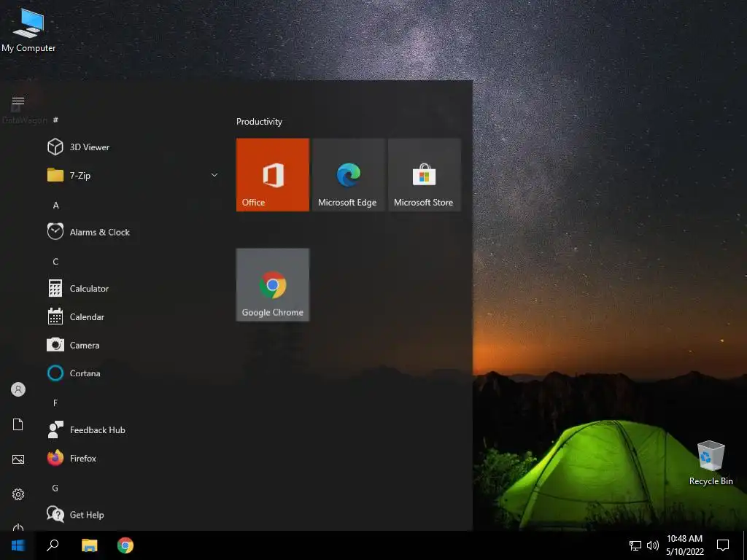Open Pictures from Start sidebar
This screenshot has width=747, height=560.
18,459
